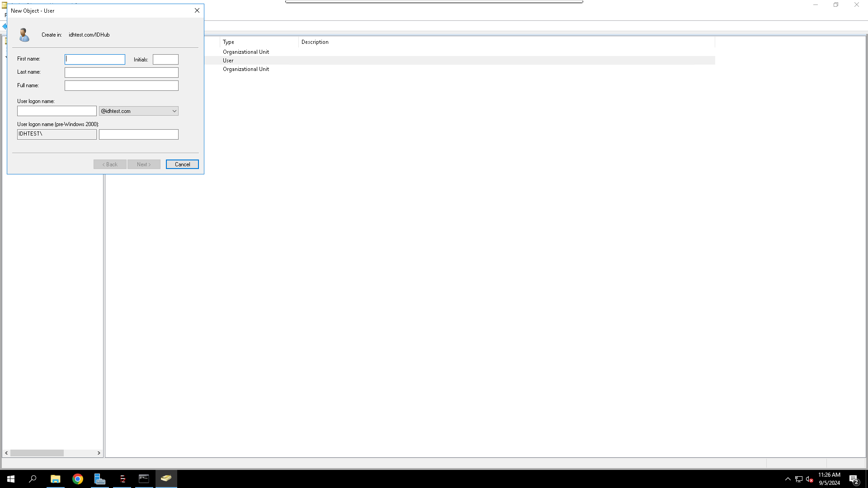Open Server Manager taskbar icon
The height and width of the screenshot is (488, 868).
pos(99,479)
